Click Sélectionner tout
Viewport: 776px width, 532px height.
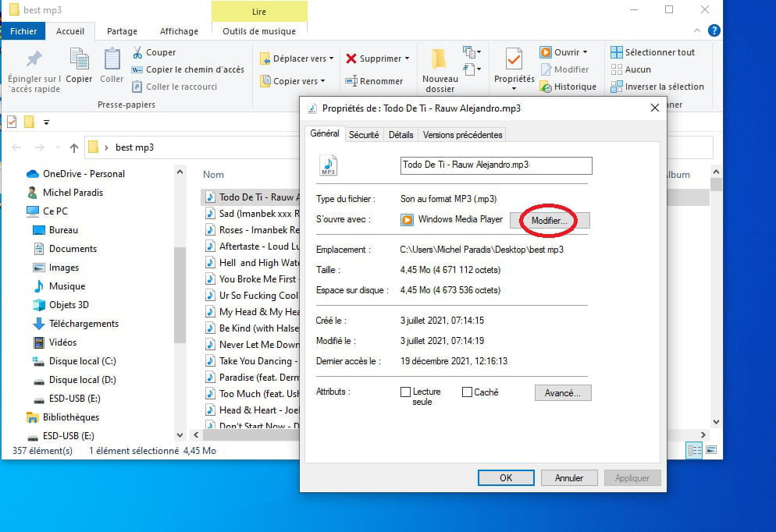[653, 52]
